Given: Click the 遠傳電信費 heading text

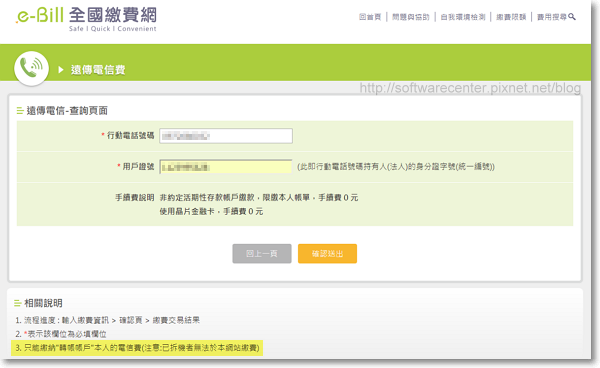Looking at the screenshot, I should (98, 70).
